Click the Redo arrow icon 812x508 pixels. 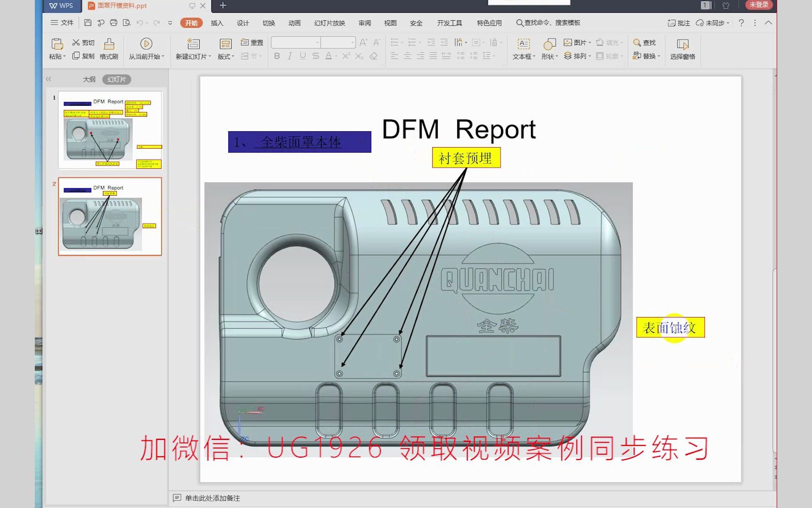click(x=156, y=23)
